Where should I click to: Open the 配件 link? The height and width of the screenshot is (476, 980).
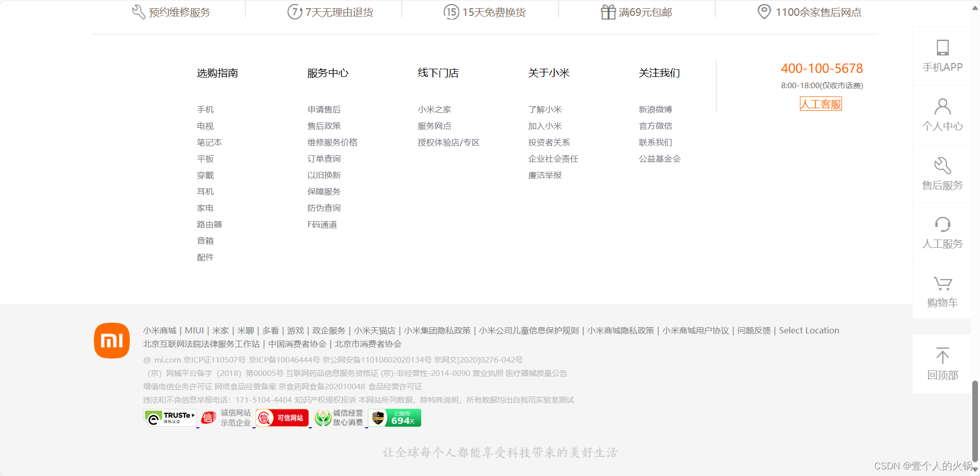coord(205,257)
